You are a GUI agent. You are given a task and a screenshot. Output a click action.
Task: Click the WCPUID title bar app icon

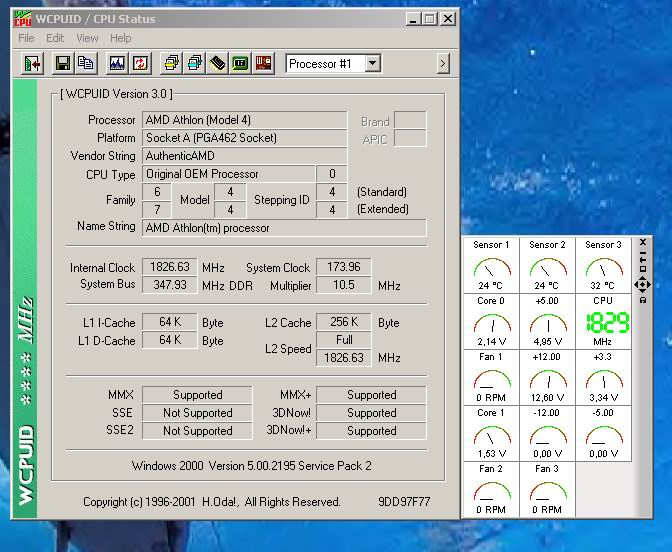(x=22, y=19)
